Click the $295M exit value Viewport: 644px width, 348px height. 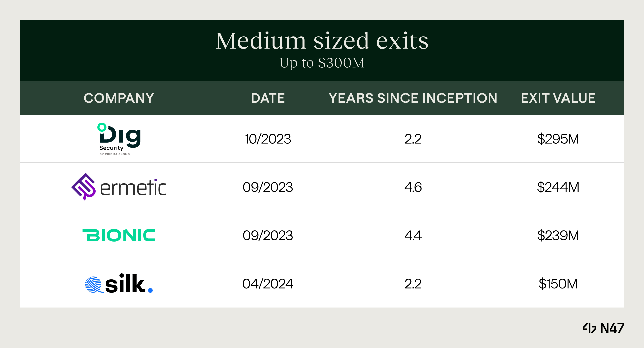click(x=558, y=139)
